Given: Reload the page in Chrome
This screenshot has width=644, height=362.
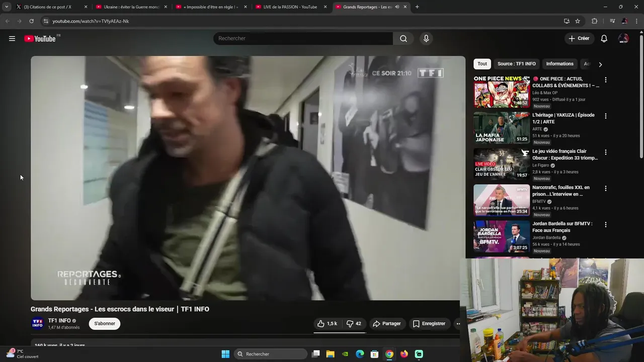Looking at the screenshot, I should [31, 21].
